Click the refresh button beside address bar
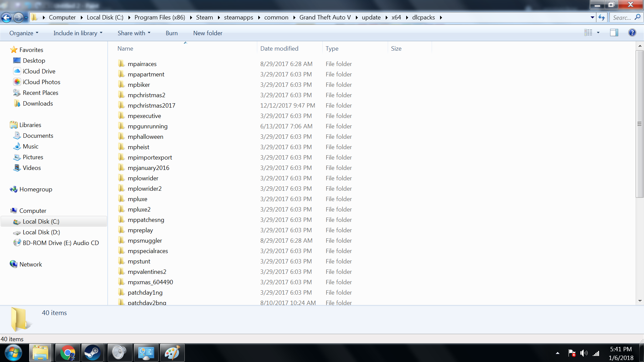644x362 pixels. click(x=602, y=17)
